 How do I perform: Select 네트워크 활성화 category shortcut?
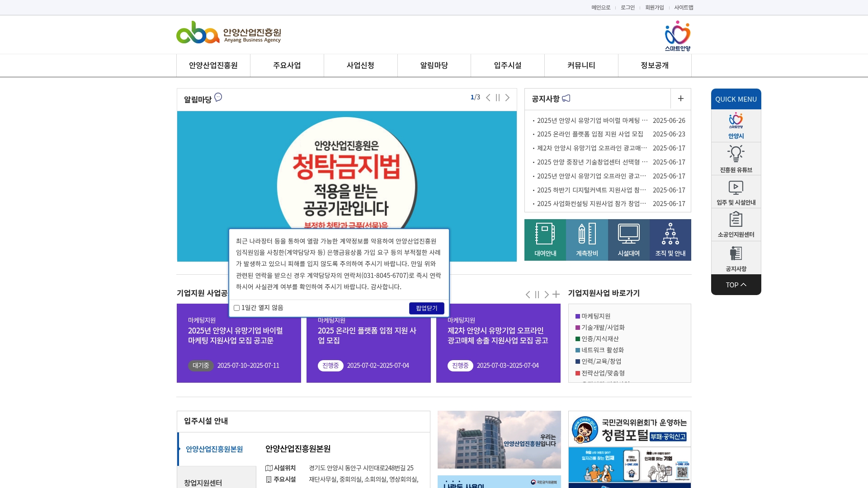(599, 350)
